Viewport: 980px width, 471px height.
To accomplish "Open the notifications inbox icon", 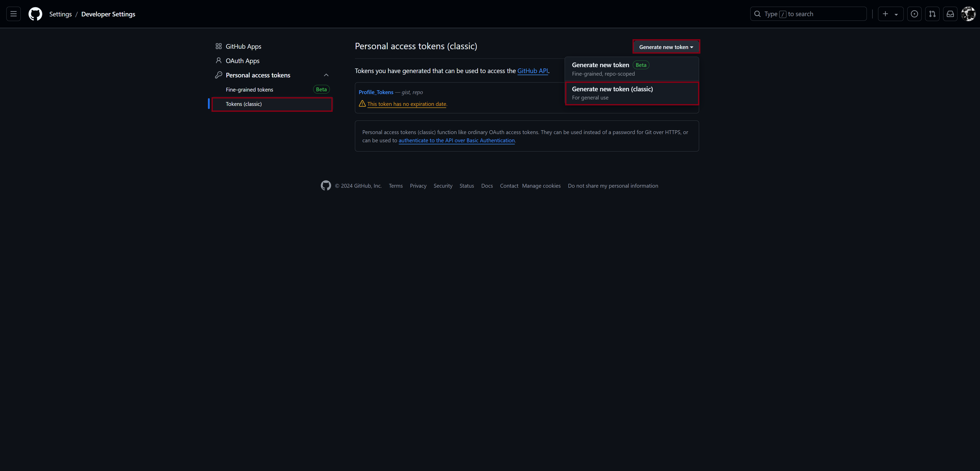I will point(950,14).
